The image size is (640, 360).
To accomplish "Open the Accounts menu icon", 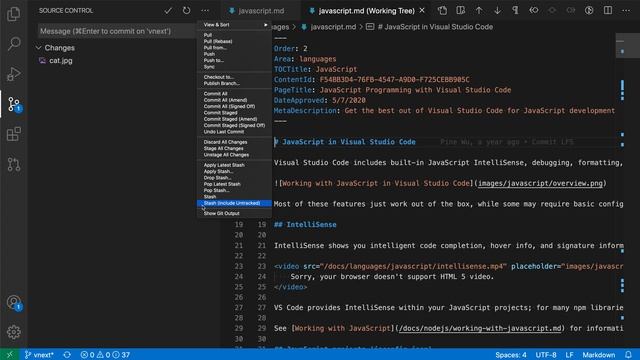I will point(13,302).
